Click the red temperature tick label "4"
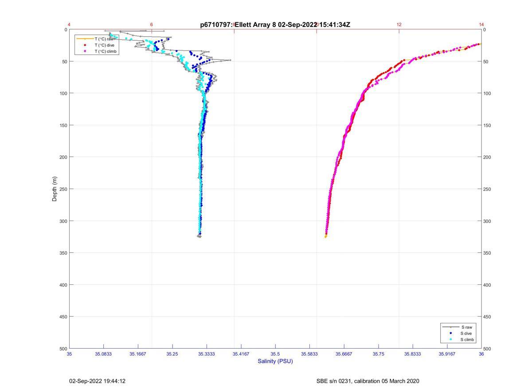This screenshot has width=532, height=392. pos(69,24)
